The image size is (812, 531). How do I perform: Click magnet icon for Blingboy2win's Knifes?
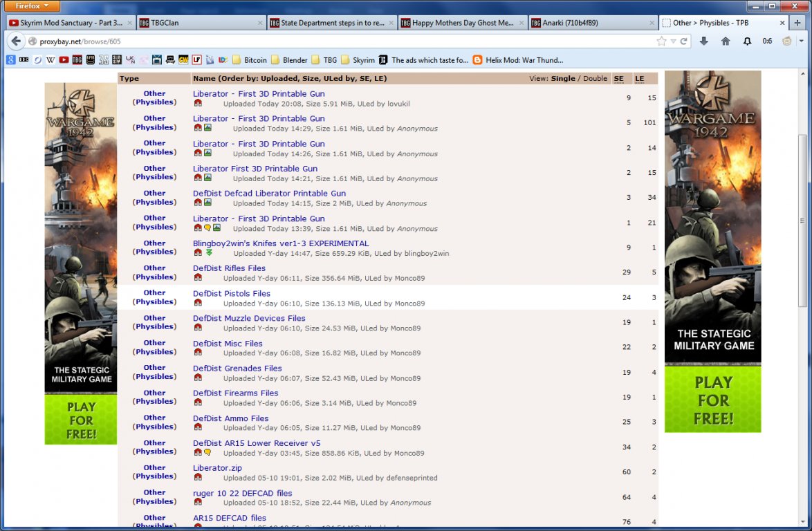198,252
